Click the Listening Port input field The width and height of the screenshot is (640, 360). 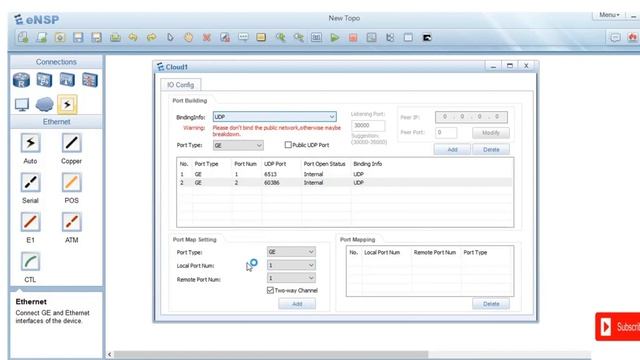point(368,126)
